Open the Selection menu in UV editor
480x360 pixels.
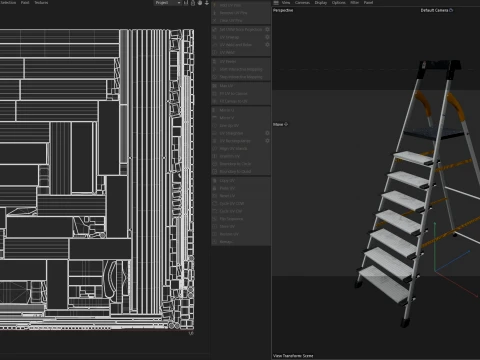point(8,2)
